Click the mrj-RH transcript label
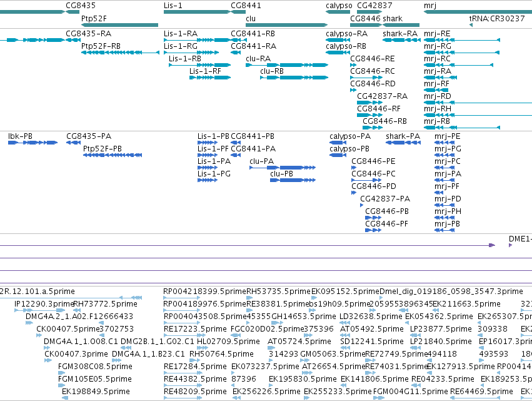The height and width of the screenshot is (401, 532). point(438,109)
